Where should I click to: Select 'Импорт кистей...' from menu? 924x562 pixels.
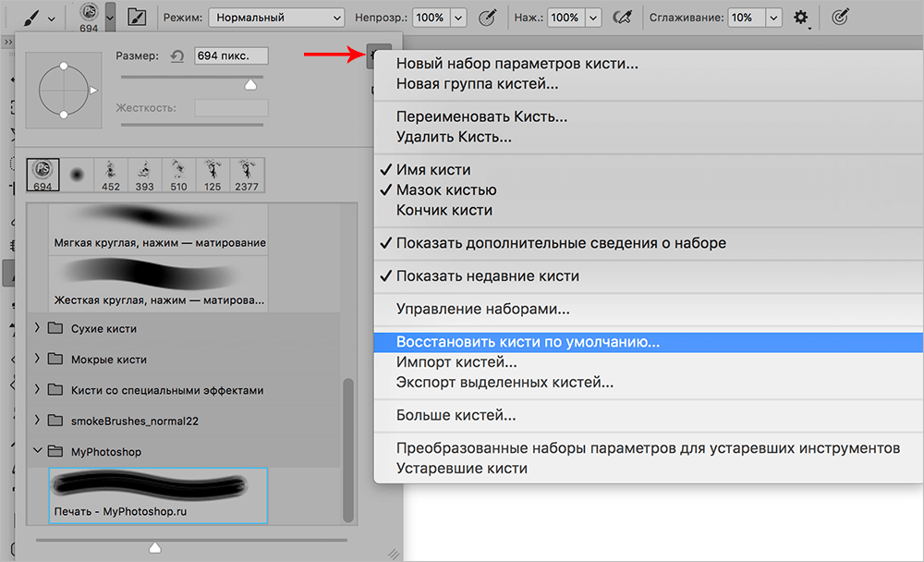pos(456,362)
